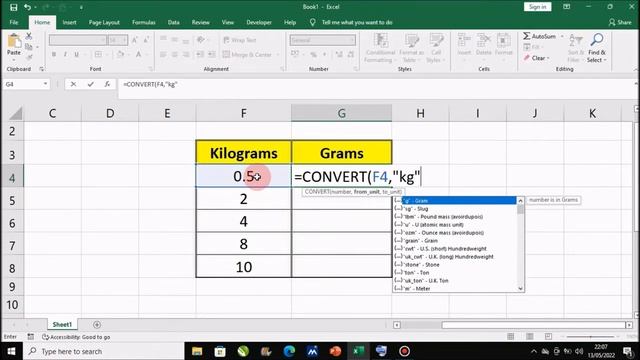
Task: Toggle Wrap Text option
Action: [240, 40]
